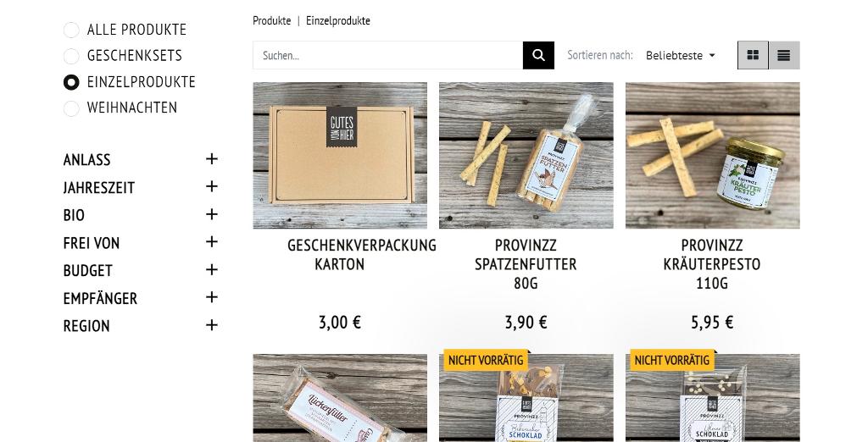Open the Geschenkverpackung Karton product image

pyautogui.click(x=340, y=156)
